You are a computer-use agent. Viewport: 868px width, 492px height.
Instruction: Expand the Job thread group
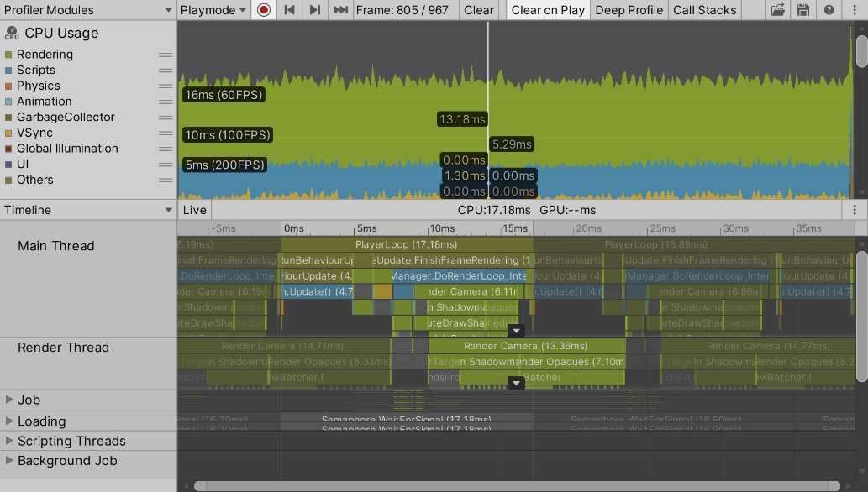click(x=9, y=399)
